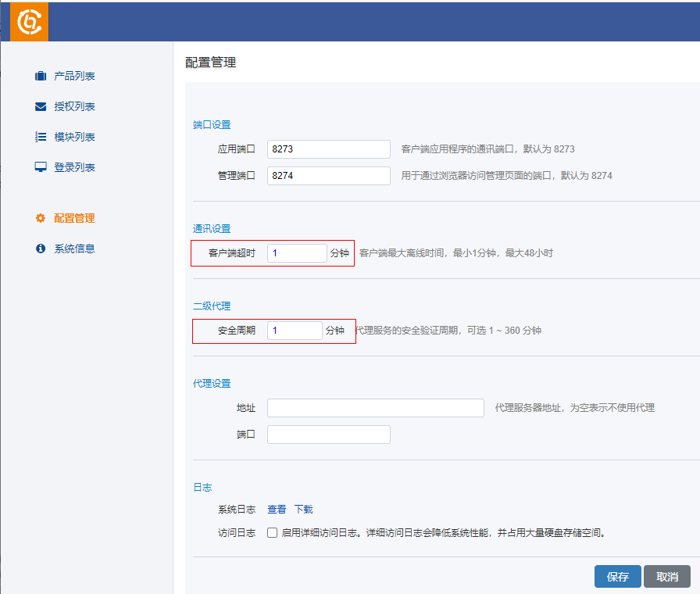The width and height of the screenshot is (700, 594).
Task: Click the list icon beside 模块列表
Action: 41,138
